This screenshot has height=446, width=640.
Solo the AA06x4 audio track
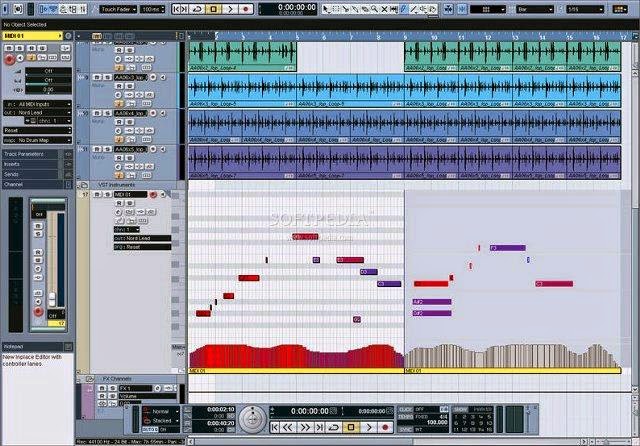tap(107, 113)
